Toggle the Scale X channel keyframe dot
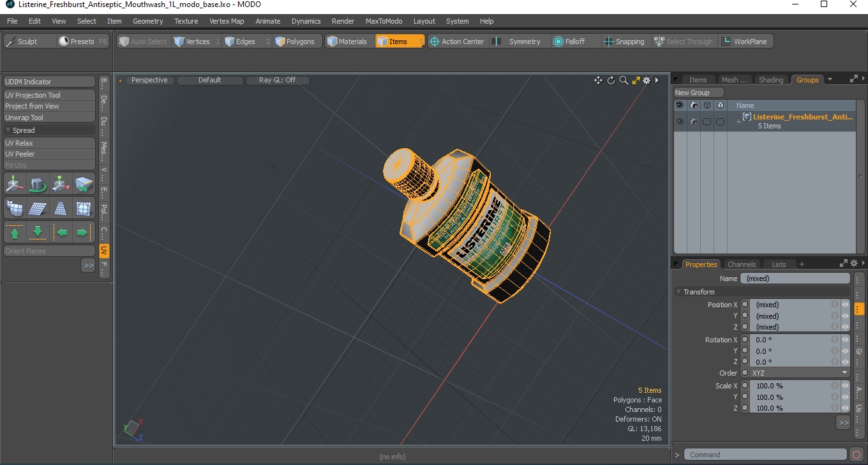The height and width of the screenshot is (465, 868). (745, 386)
